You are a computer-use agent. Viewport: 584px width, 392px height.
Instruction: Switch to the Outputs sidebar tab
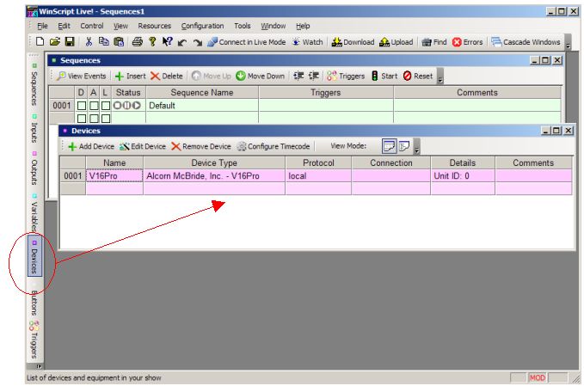(x=34, y=168)
